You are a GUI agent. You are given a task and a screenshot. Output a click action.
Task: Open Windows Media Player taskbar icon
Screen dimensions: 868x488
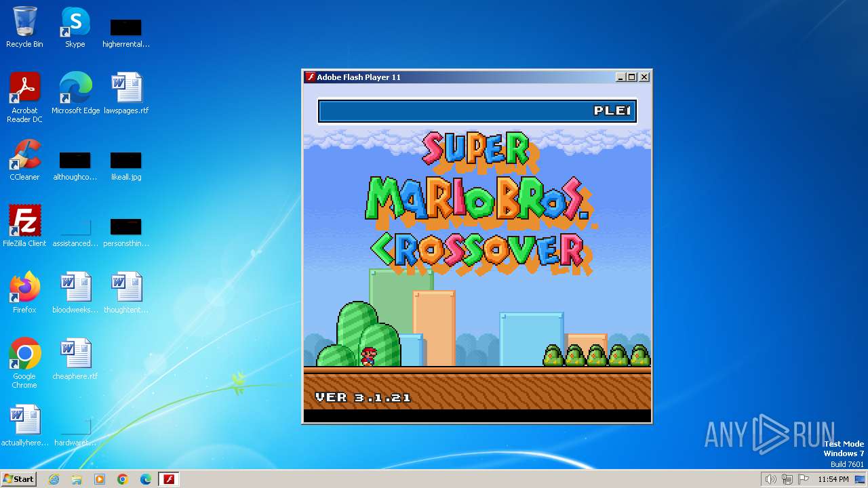(x=100, y=479)
